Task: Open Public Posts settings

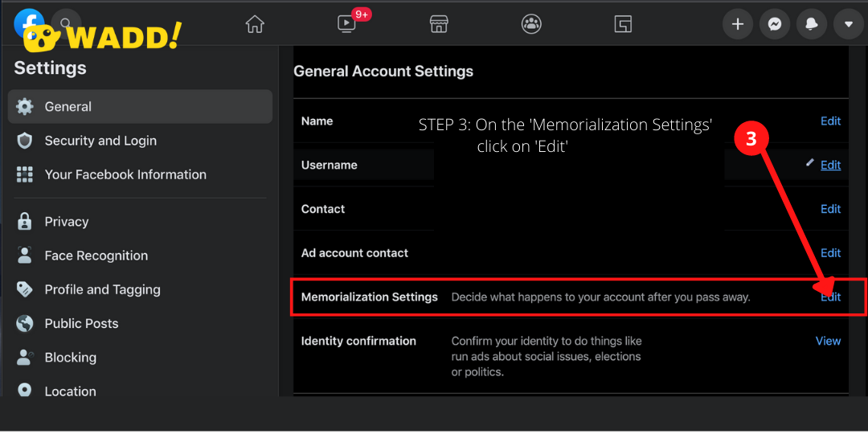Action: pyautogui.click(x=140, y=323)
